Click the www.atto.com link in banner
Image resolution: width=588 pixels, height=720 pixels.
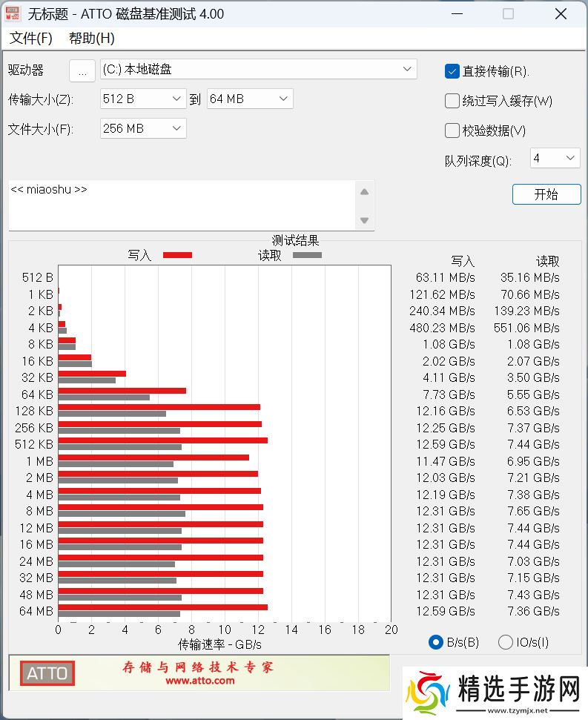click(199, 681)
